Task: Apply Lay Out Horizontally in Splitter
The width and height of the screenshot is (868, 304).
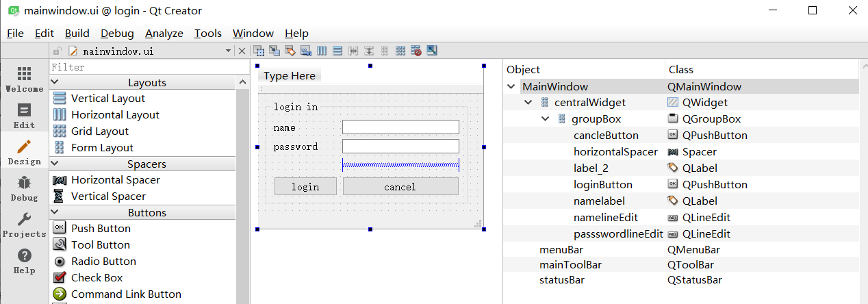Action: pos(353,51)
